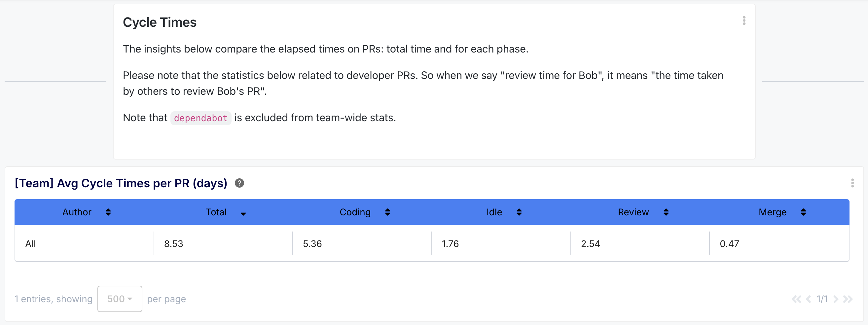Sort by Merge column arrows

point(803,212)
